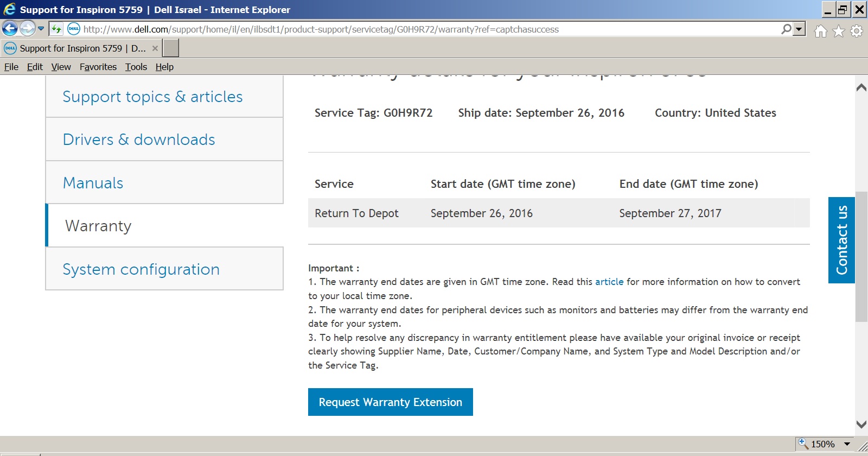Screen dimensions: 868x456
Task: Click the scroll up arrow
Action: [x=861, y=87]
